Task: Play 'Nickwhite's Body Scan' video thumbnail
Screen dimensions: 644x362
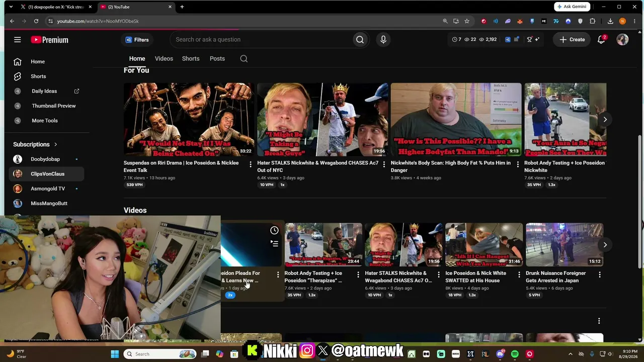Action: (456, 120)
